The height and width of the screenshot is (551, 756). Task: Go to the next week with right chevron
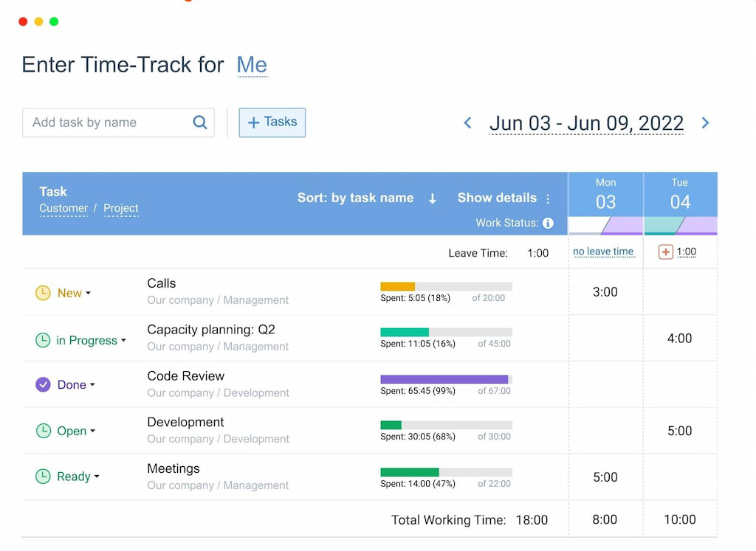coord(706,122)
